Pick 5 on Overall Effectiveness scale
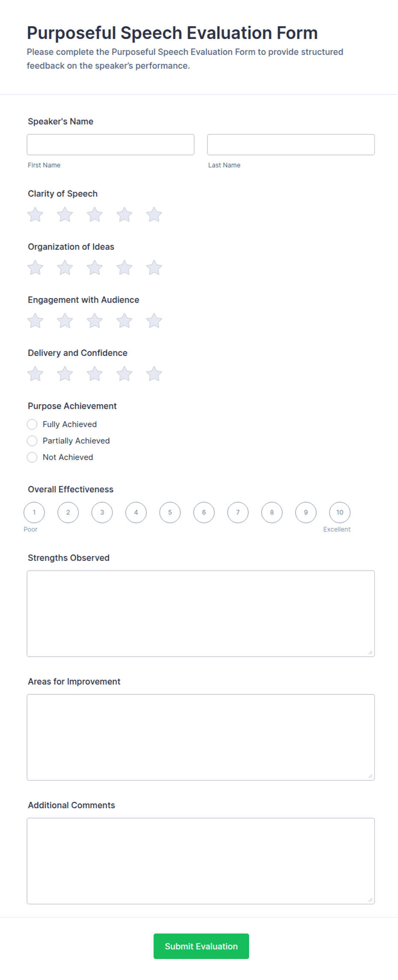The image size is (398, 980). pyautogui.click(x=170, y=512)
